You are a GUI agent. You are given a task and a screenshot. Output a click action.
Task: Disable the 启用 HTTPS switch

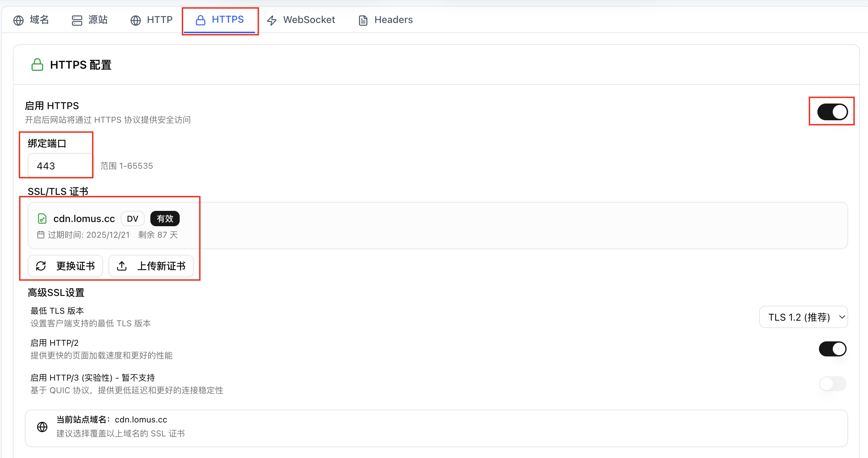[832, 112]
